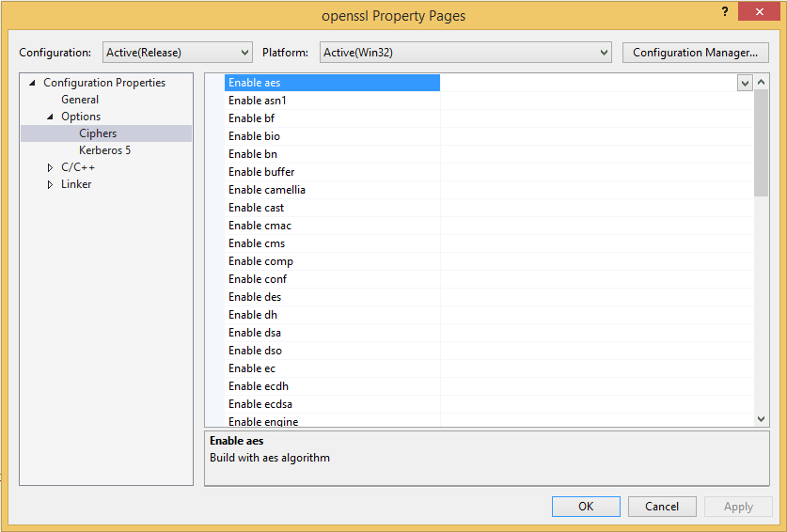The height and width of the screenshot is (532, 787).
Task: Select the Kerberos 5 tree item
Action: coord(105,150)
